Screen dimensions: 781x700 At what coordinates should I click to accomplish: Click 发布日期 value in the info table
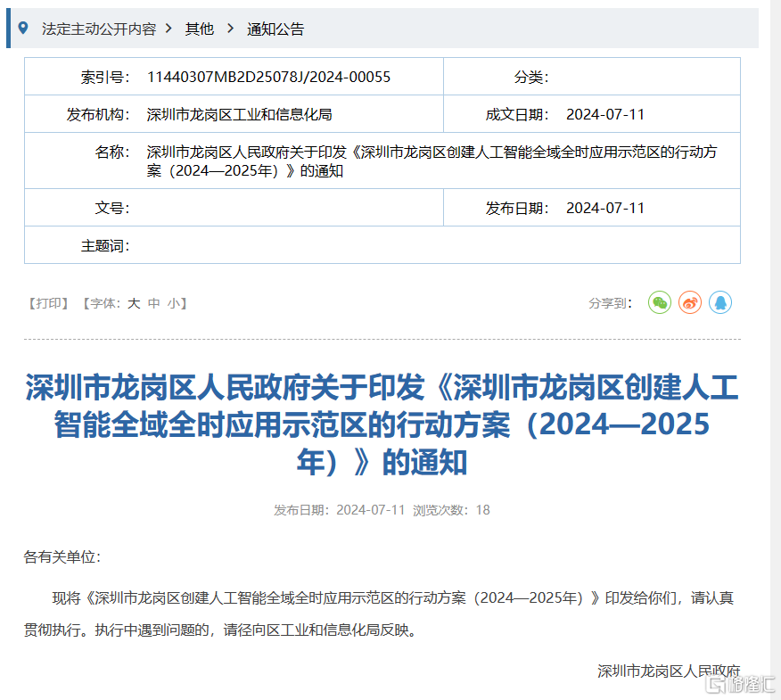(x=605, y=208)
